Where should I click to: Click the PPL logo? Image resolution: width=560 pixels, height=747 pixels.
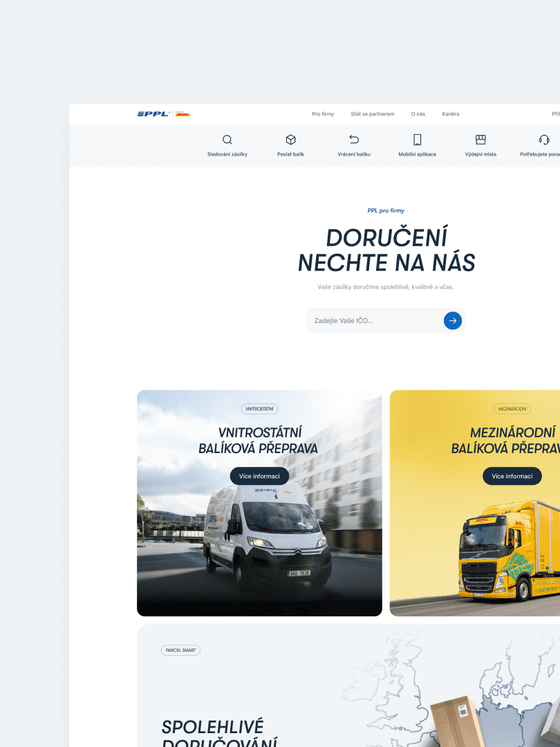point(153,114)
